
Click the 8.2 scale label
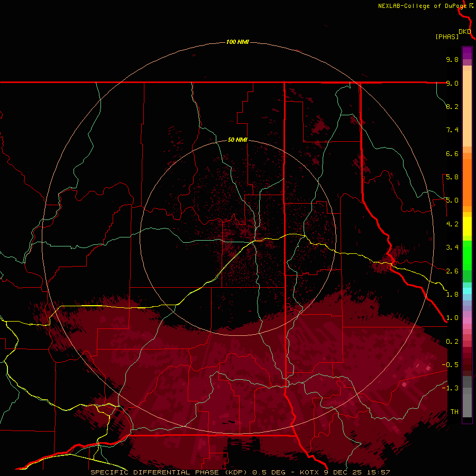tap(452, 106)
